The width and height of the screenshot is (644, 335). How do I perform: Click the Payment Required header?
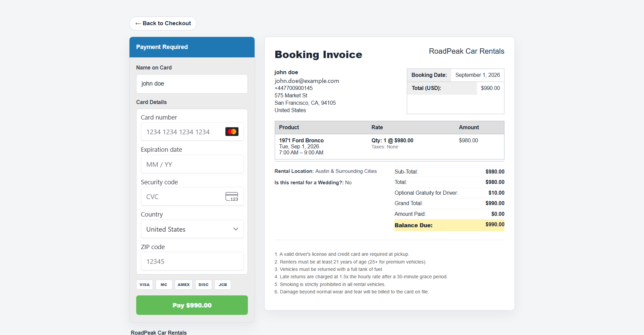(x=192, y=47)
